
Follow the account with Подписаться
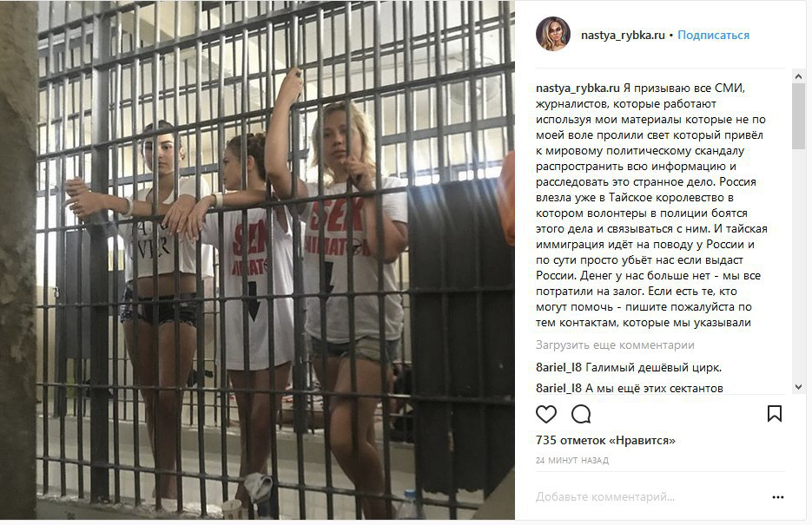pyautogui.click(x=713, y=36)
